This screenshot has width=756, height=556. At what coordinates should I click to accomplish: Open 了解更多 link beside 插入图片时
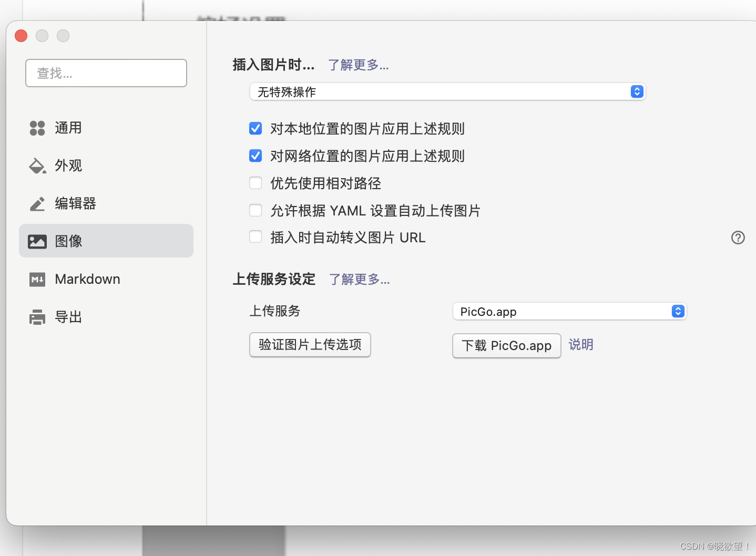[x=359, y=65]
